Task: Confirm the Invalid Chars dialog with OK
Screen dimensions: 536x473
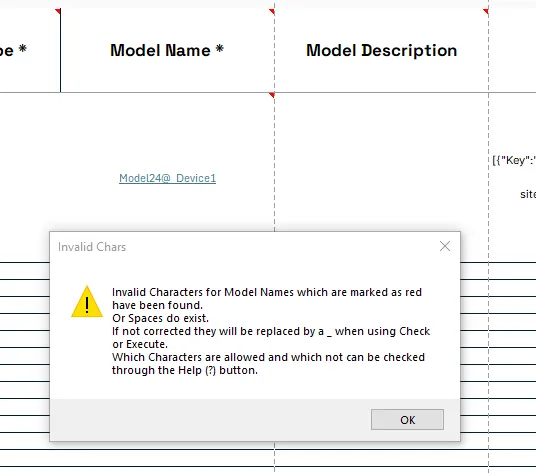Action: coord(407,419)
